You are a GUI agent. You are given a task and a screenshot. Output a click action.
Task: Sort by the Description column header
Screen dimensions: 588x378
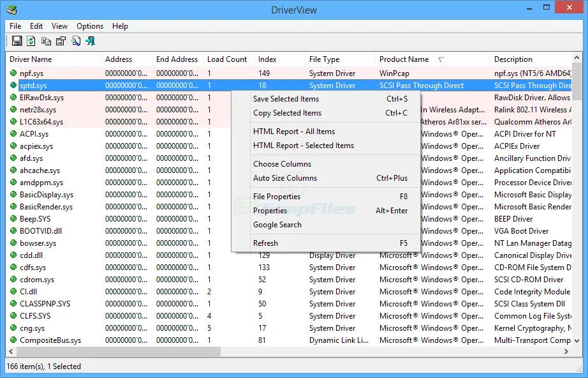pos(531,59)
